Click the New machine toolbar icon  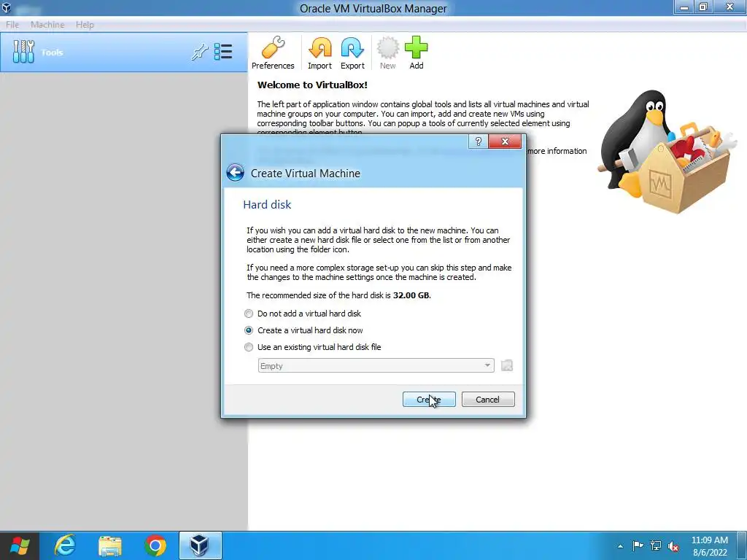coord(387,52)
